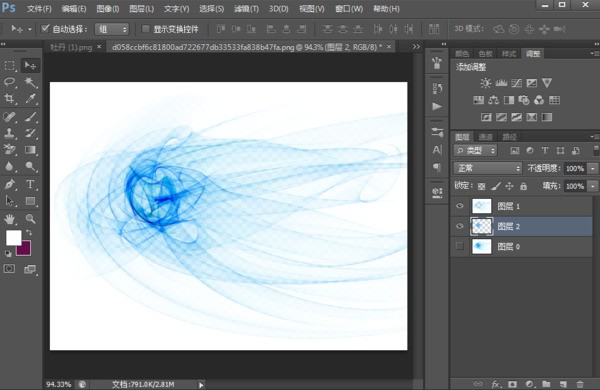Image resolution: width=600 pixels, height=390 pixels.
Task: Select the 图层 0 layer thumbnail
Action: tap(481, 246)
